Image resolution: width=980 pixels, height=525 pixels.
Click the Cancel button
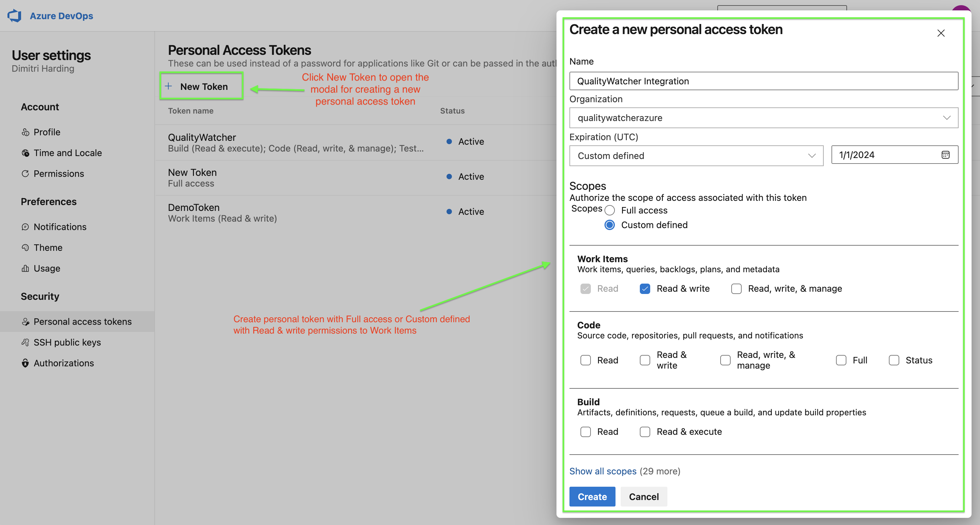point(644,497)
